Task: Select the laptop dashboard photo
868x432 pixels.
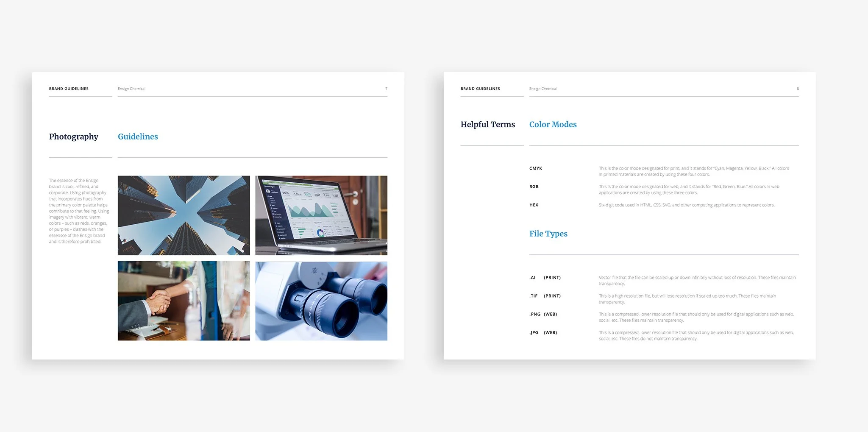Action: (x=321, y=215)
